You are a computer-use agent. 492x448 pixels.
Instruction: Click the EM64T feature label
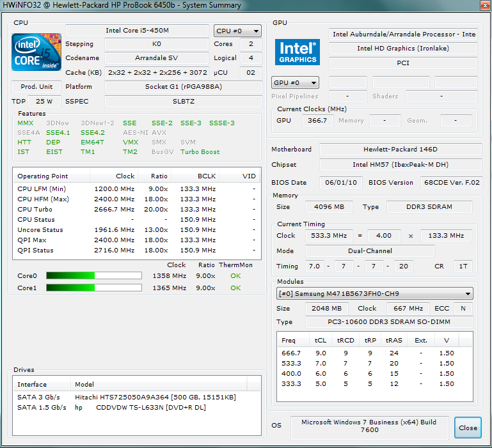tap(92, 143)
